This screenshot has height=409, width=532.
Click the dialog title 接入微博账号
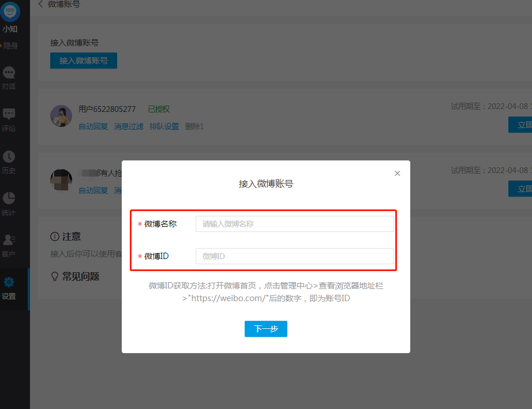pos(266,184)
